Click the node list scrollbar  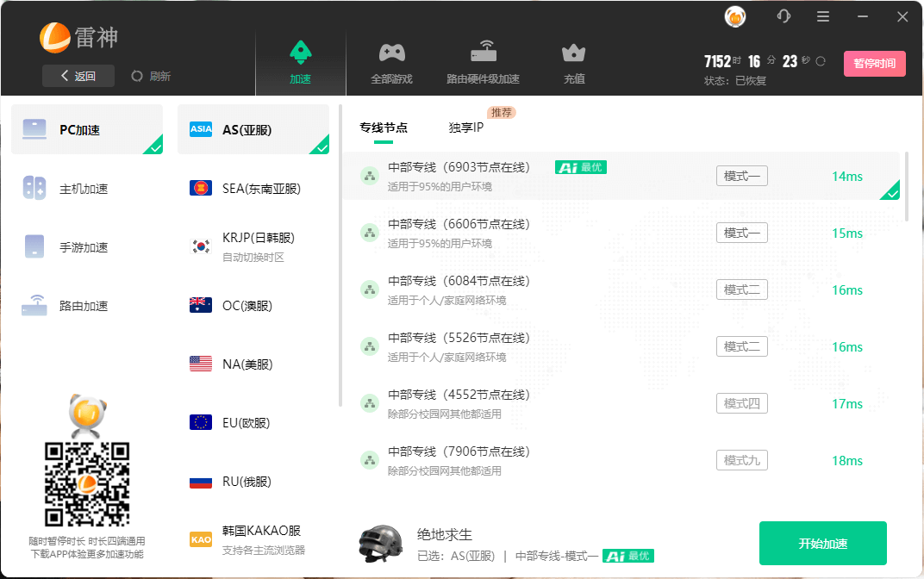[x=907, y=185]
